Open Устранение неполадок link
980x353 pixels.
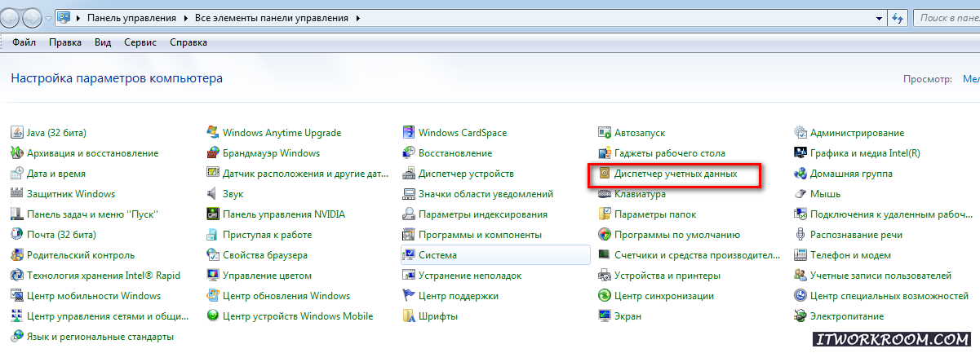point(470,276)
